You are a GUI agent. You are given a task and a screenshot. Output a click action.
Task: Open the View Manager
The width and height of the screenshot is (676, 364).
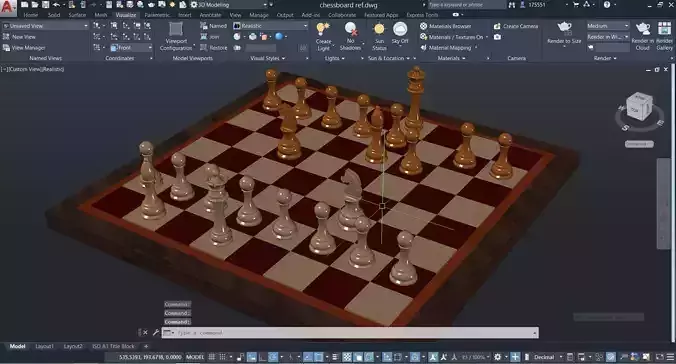click(x=24, y=47)
